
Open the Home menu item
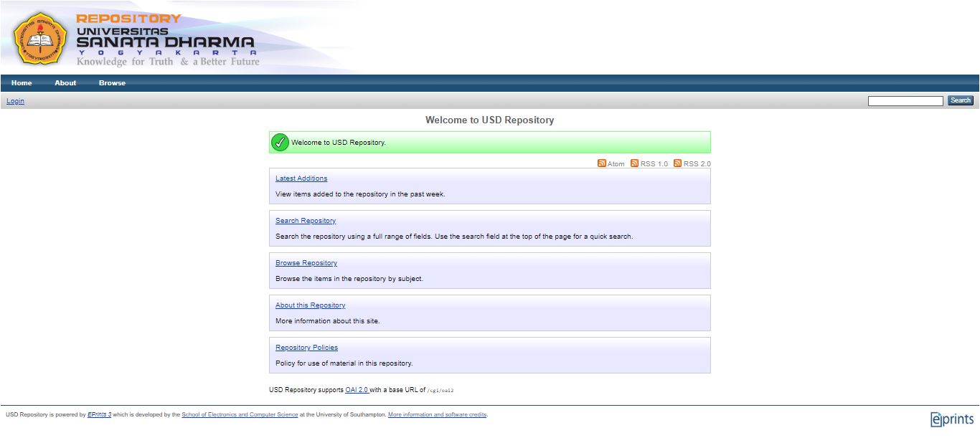(22, 83)
